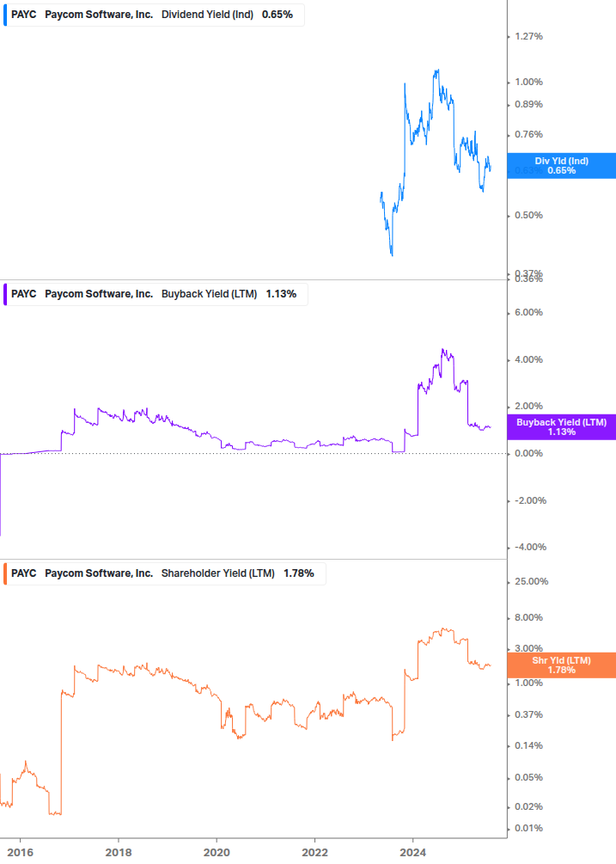Click the blue Div Yld (Ind) 0.65% axis tag
The height and width of the screenshot is (864, 616).
pyautogui.click(x=562, y=166)
